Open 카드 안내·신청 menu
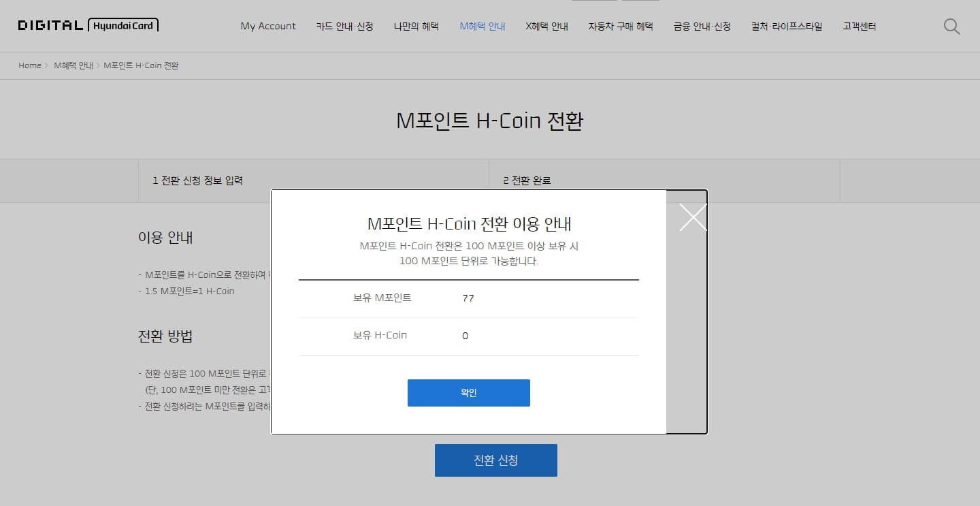 click(x=345, y=27)
